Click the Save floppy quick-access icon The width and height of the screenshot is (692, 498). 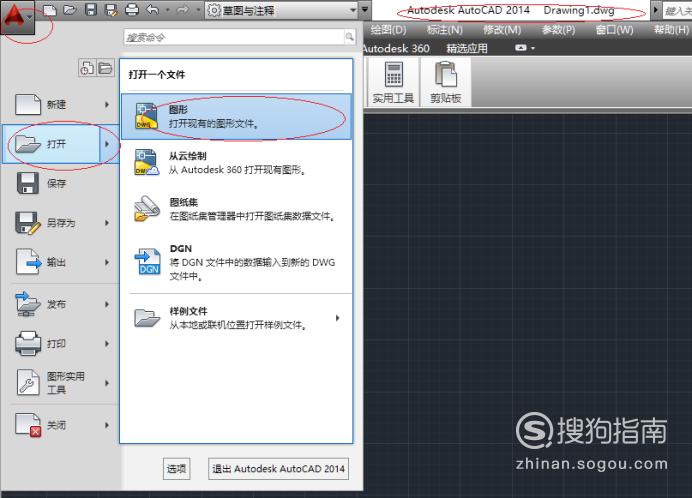91,10
